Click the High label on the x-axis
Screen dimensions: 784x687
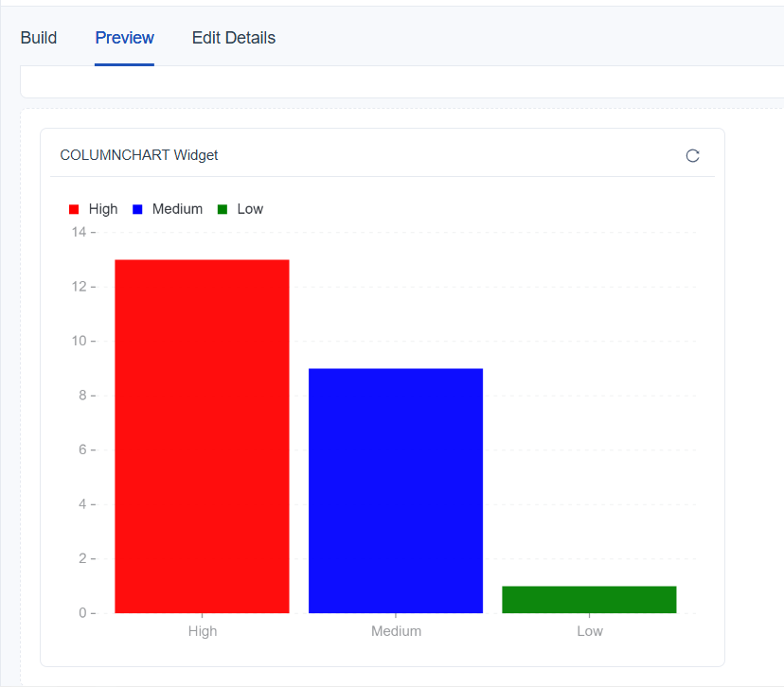[202, 631]
